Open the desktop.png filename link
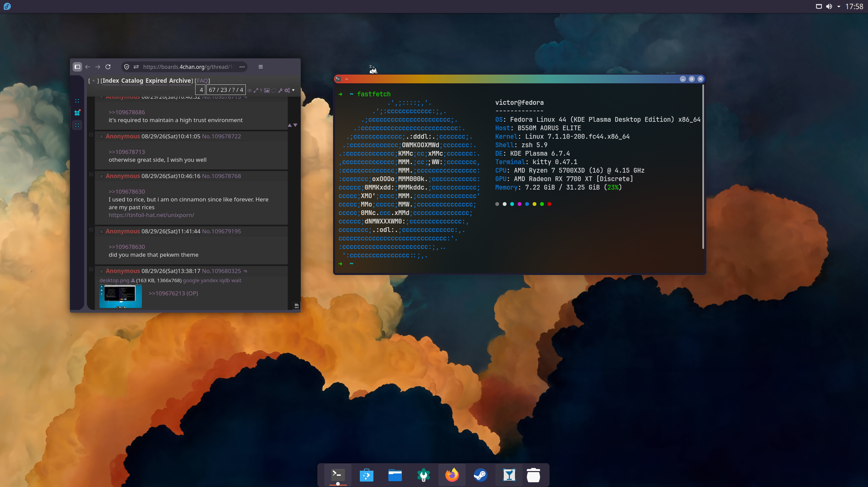The width and height of the screenshot is (868, 487). (x=114, y=280)
